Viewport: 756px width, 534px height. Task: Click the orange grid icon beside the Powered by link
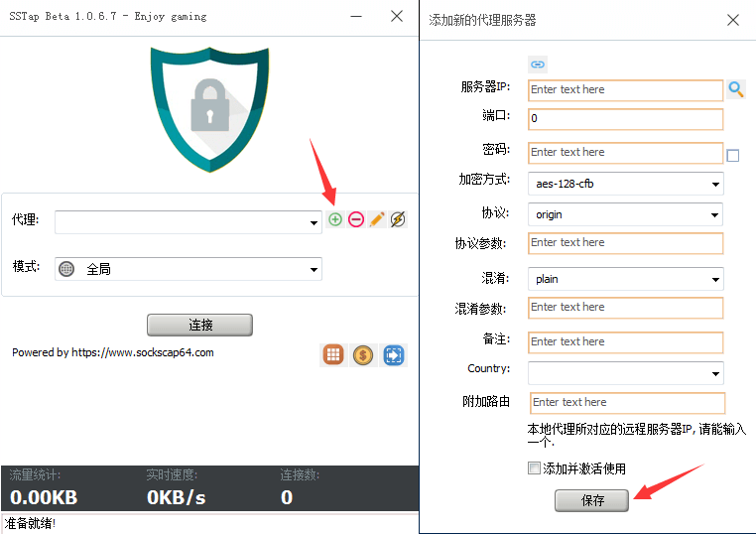(x=332, y=355)
